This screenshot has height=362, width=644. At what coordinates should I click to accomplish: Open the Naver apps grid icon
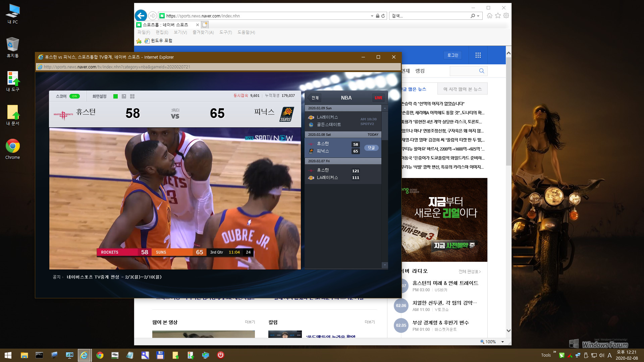(x=478, y=55)
